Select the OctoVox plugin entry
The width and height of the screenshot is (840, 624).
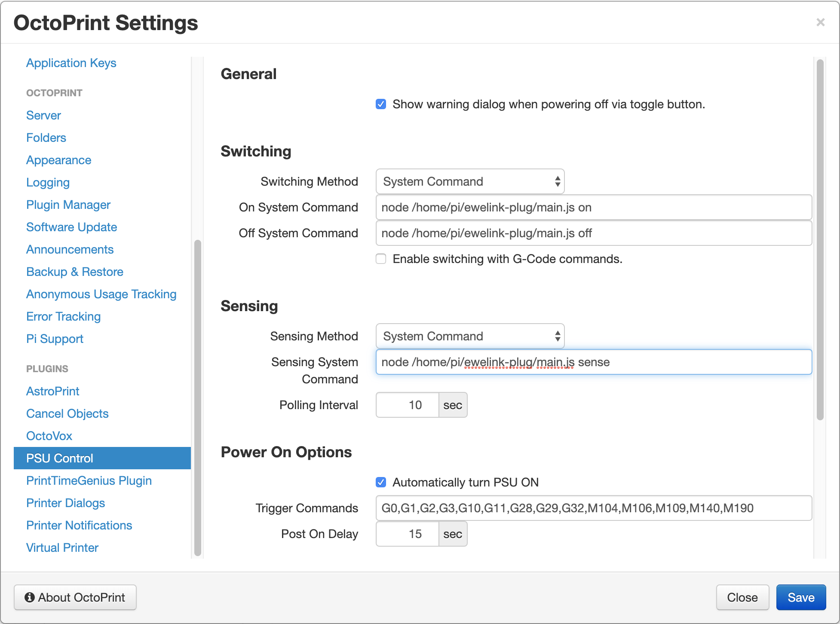coord(49,436)
